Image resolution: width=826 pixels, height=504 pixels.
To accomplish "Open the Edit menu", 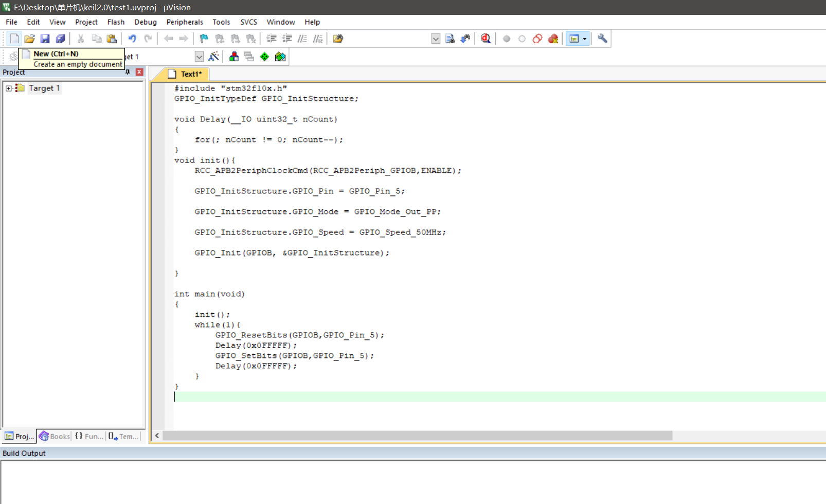I will pyautogui.click(x=33, y=22).
